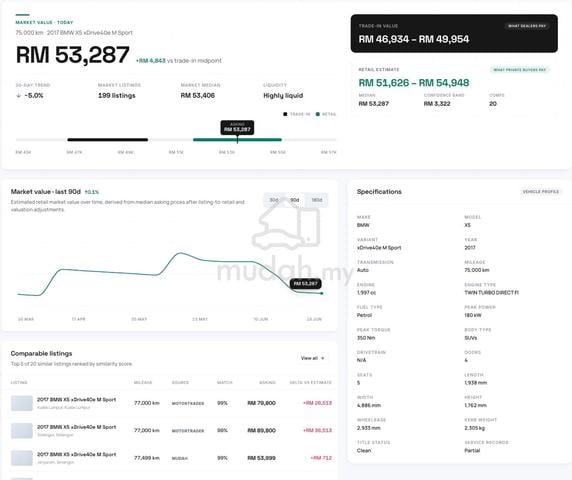Switch the chart to the 30d range
The height and width of the screenshot is (480, 572).
[x=274, y=200]
